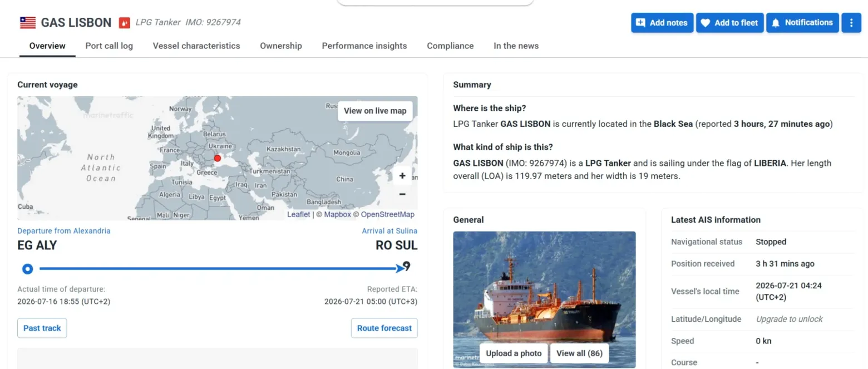Open the Ownership tab
The image size is (868, 369).
281,46
